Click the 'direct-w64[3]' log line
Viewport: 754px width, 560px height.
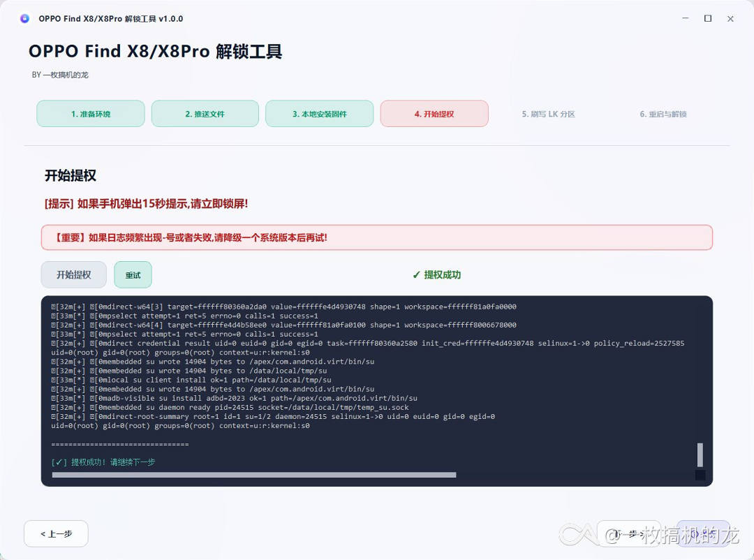click(x=283, y=307)
